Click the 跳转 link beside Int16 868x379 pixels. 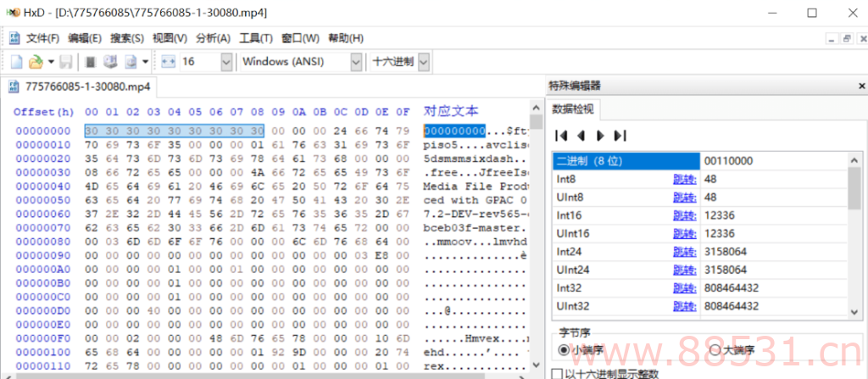pyautogui.click(x=683, y=215)
